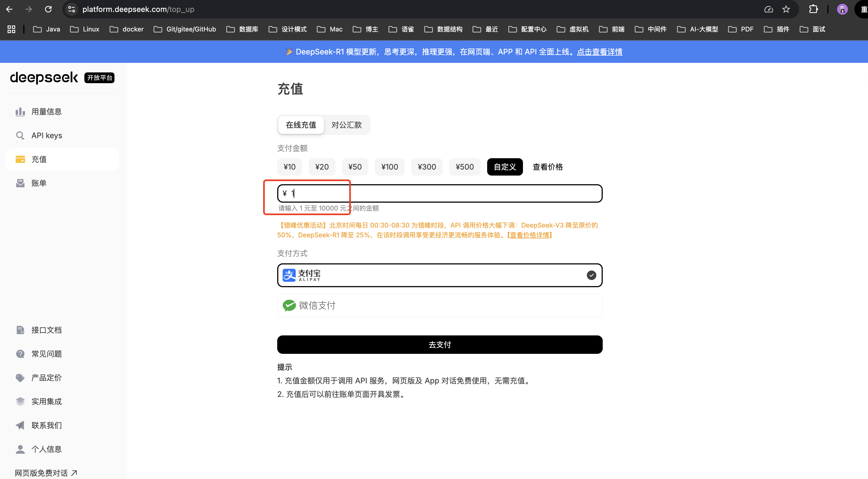Select the ¥300 amount option
The width and height of the screenshot is (868, 479).
coord(427,167)
